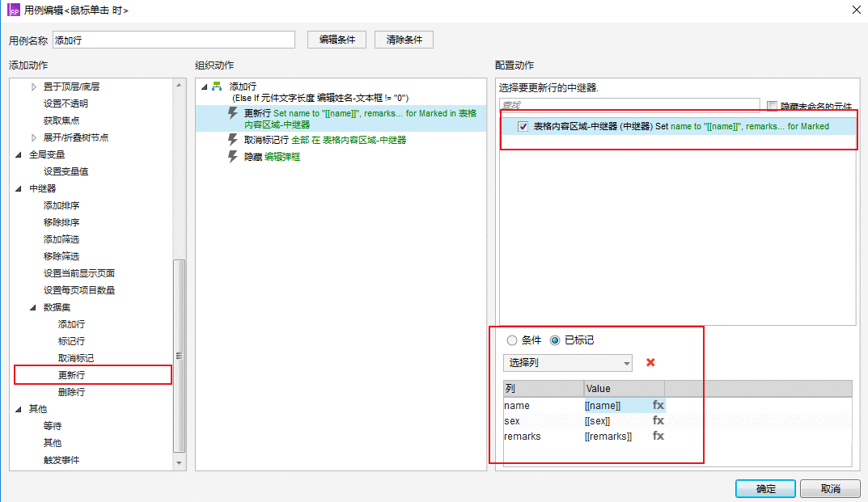Viewport: 868px width, 502px height.
Task: Select 取消标记 action
Action: pyautogui.click(x=76, y=358)
